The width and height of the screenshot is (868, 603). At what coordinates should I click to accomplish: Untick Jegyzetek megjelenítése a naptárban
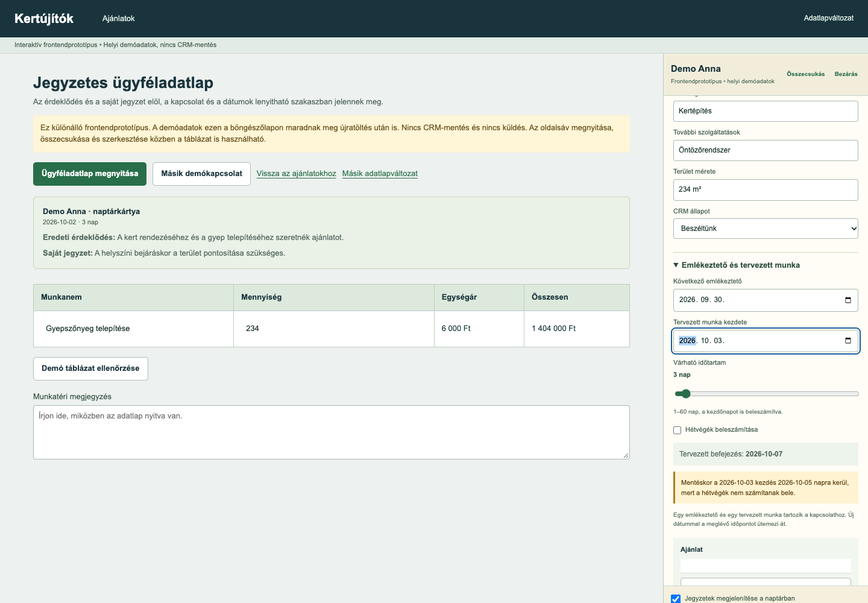tap(676, 599)
